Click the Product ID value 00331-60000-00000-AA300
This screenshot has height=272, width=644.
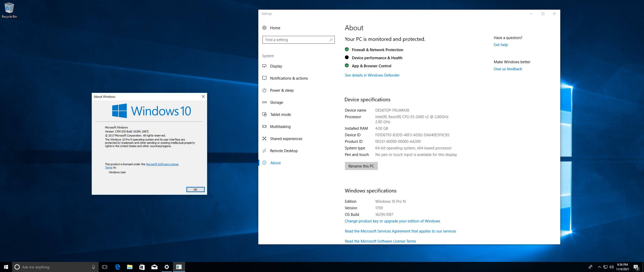[x=398, y=141]
